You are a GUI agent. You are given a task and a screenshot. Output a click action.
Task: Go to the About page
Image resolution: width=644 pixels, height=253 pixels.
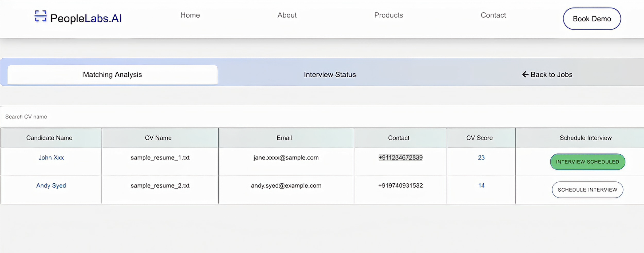coord(287,15)
